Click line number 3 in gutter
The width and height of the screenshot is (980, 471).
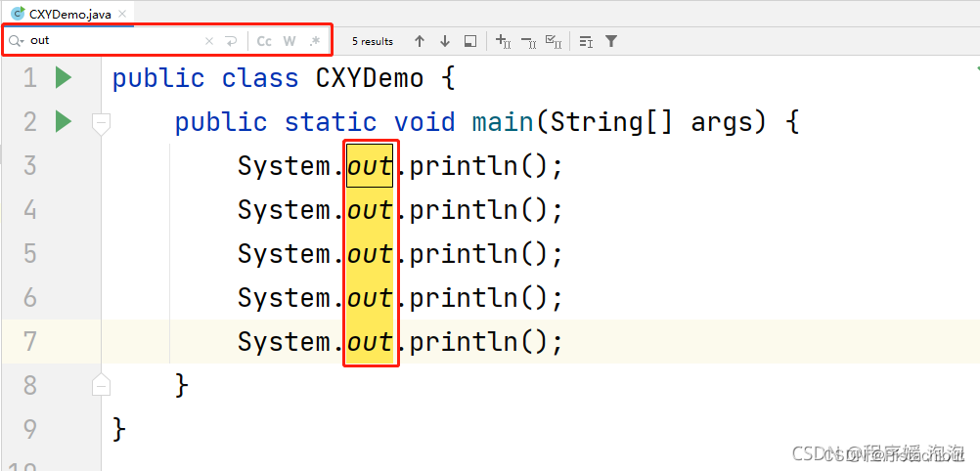(30, 166)
